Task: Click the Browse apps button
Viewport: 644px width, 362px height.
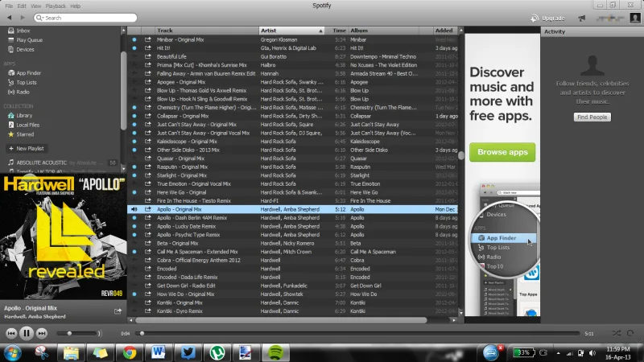Action: coord(502,151)
